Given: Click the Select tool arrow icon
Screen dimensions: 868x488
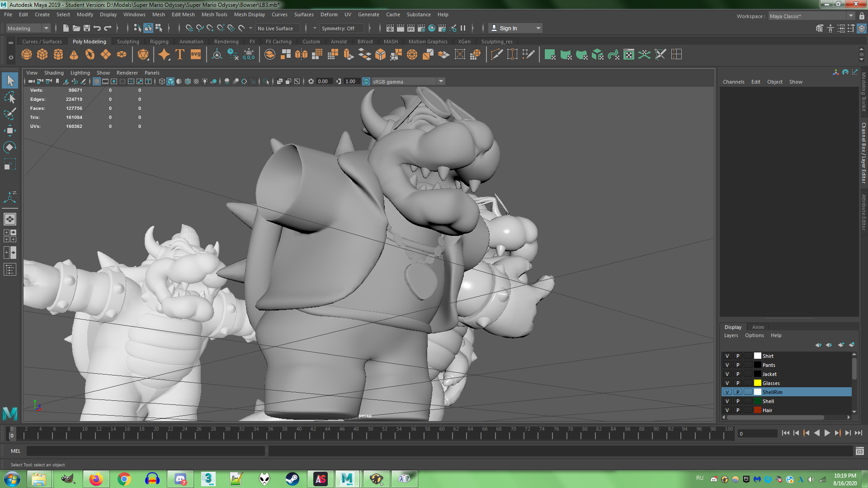Looking at the screenshot, I should (x=10, y=81).
